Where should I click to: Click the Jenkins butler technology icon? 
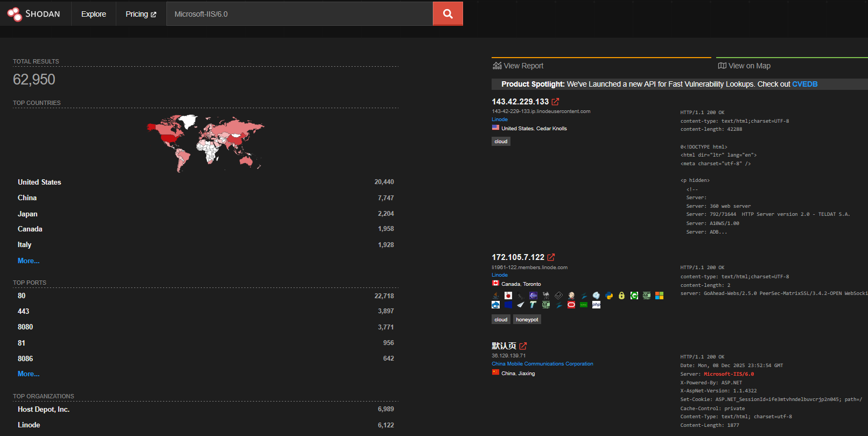click(x=571, y=296)
